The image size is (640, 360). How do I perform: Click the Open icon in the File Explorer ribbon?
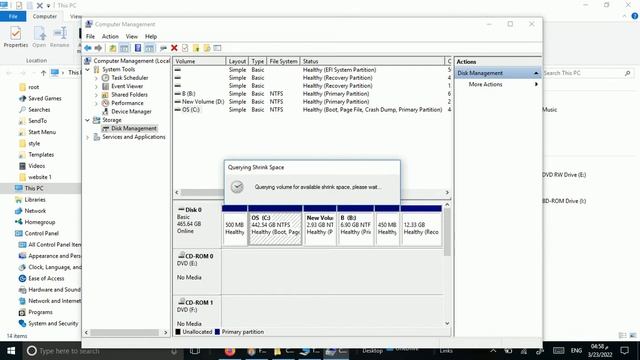pyautogui.click(x=40, y=33)
